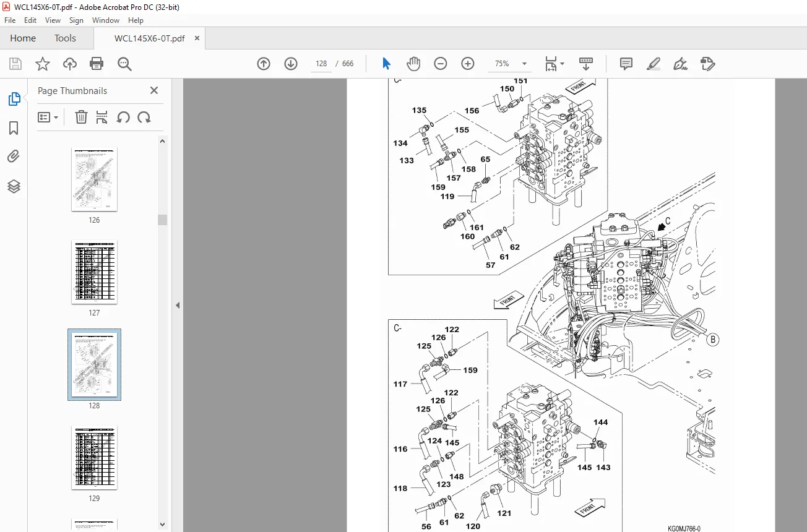
Task: Close the Page Thumbnails panel
Action: click(x=154, y=90)
